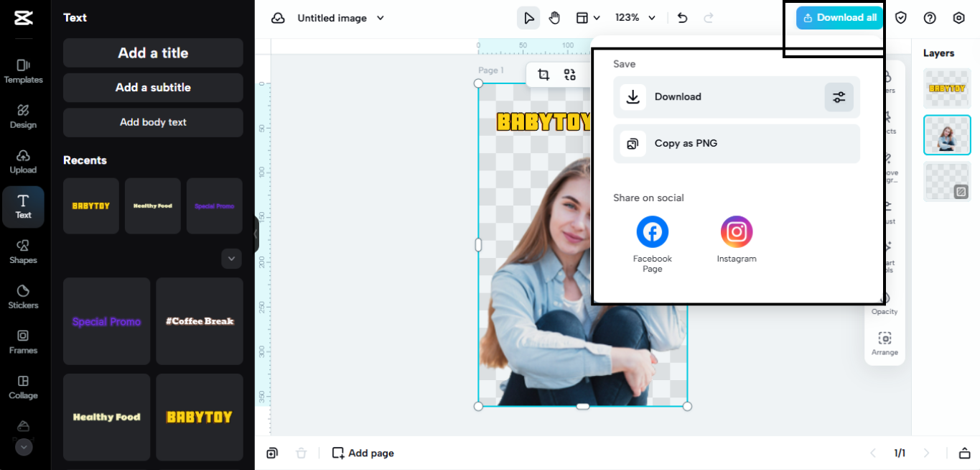980x470 pixels.
Task: Select the Text sidebar tab
Action: coord(24,207)
